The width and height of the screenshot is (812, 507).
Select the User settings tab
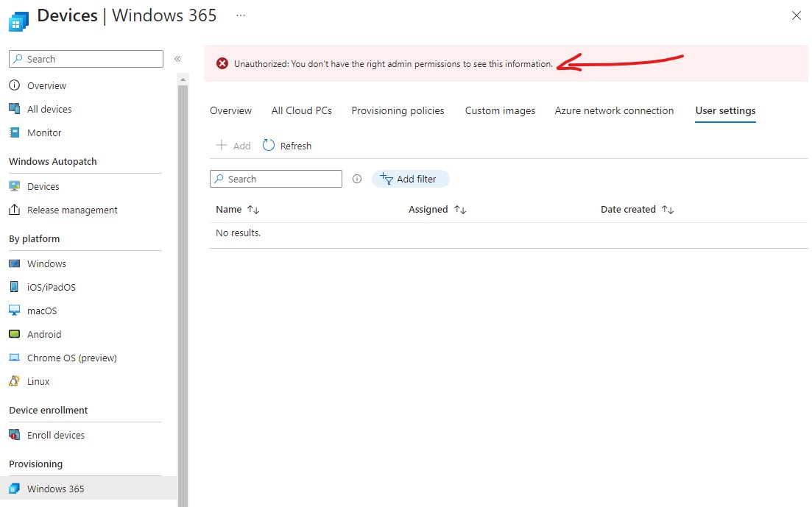(725, 110)
